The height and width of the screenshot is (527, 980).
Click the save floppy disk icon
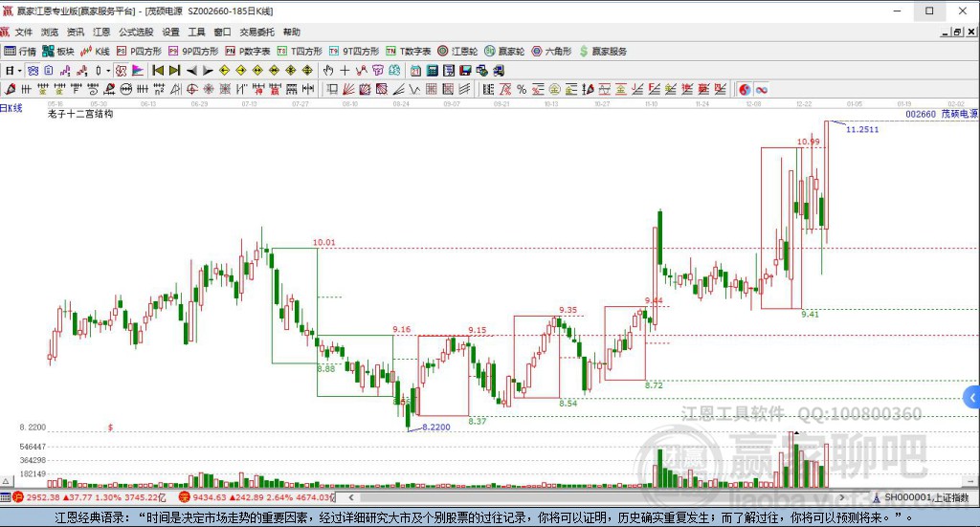click(x=465, y=71)
